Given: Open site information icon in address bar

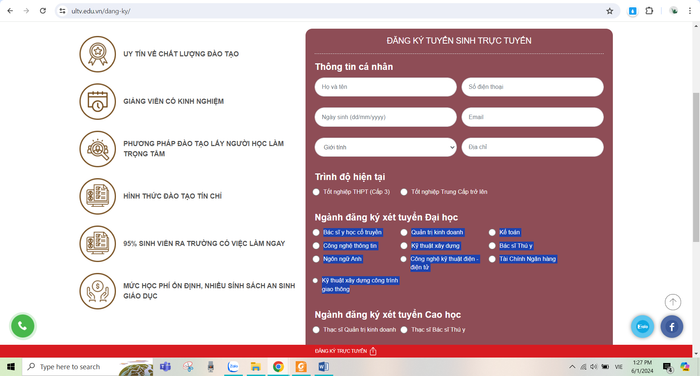Looking at the screenshot, I should click(62, 11).
